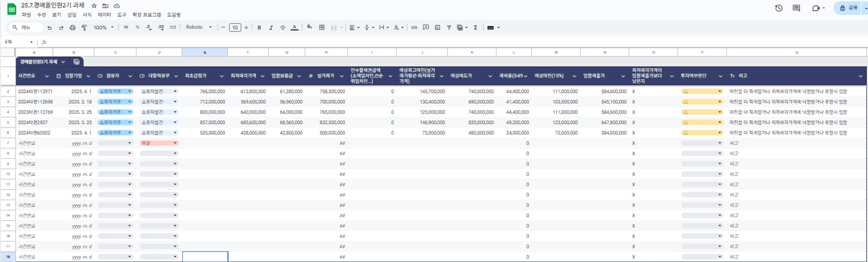Click cell 2023타경112769
The width and height of the screenshot is (868, 262).
[35, 112]
